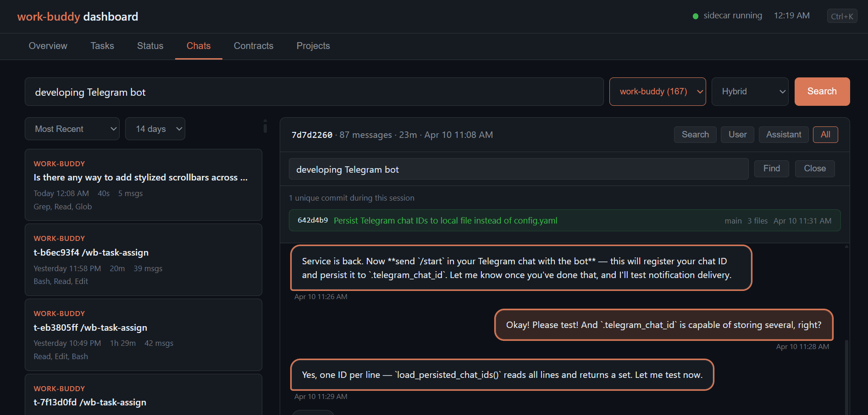Image resolution: width=868 pixels, height=415 pixels.
Task: Click the 'Yesterday 11:58 PM' timestamp
Action: [x=67, y=268]
